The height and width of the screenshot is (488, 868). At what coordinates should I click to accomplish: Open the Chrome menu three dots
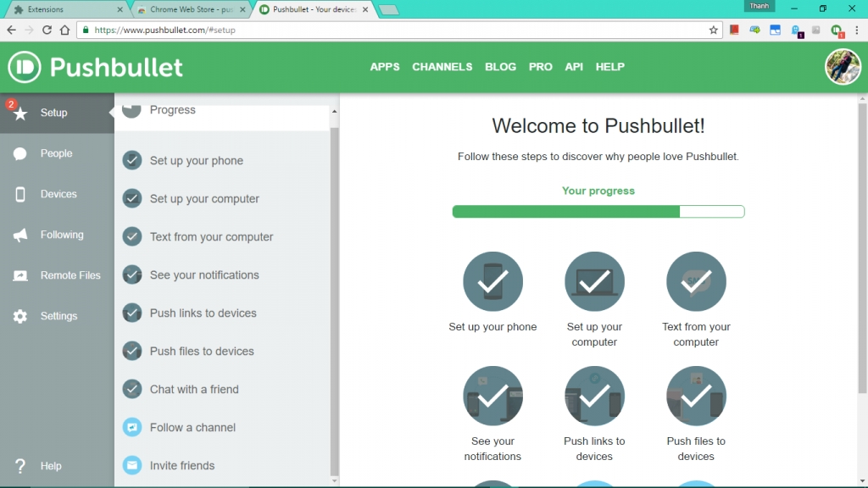[x=857, y=30]
